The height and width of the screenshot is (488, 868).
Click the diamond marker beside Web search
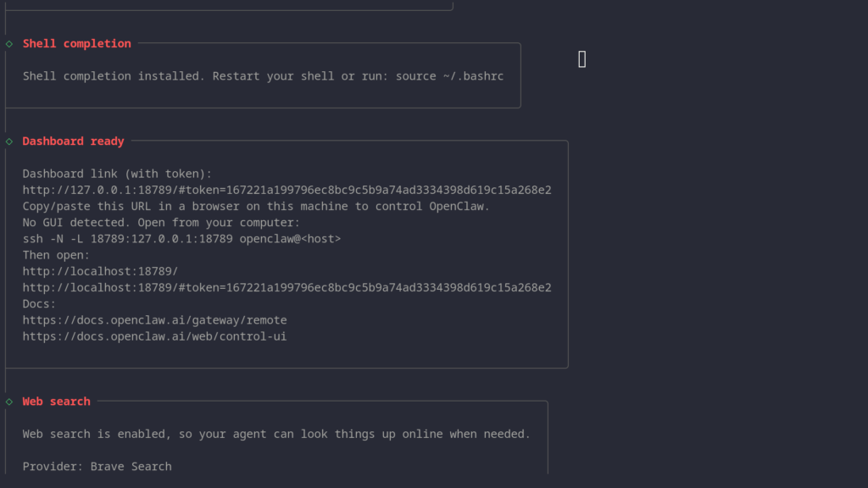tap(9, 402)
